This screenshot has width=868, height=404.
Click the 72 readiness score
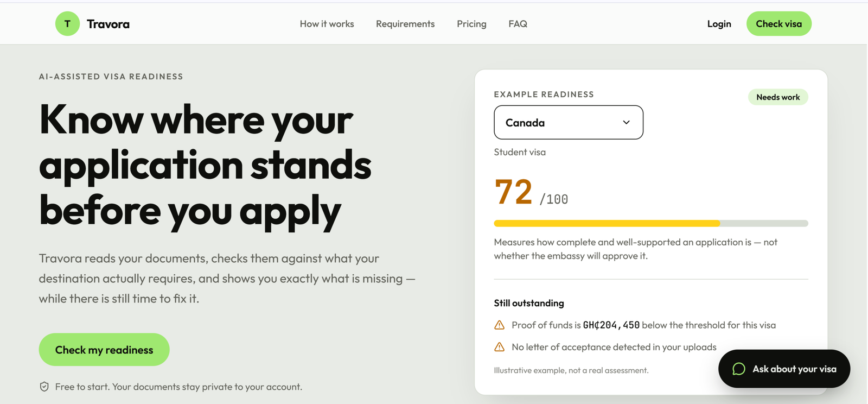tap(513, 192)
